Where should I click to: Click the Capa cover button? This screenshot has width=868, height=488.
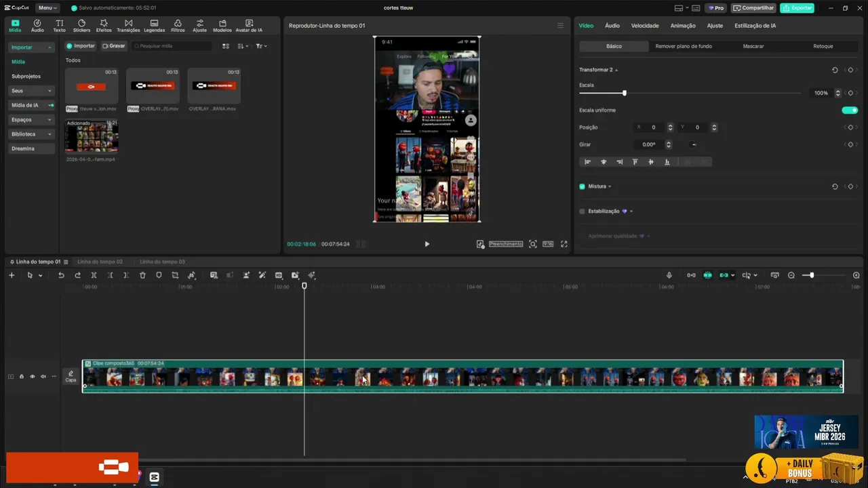(71, 376)
